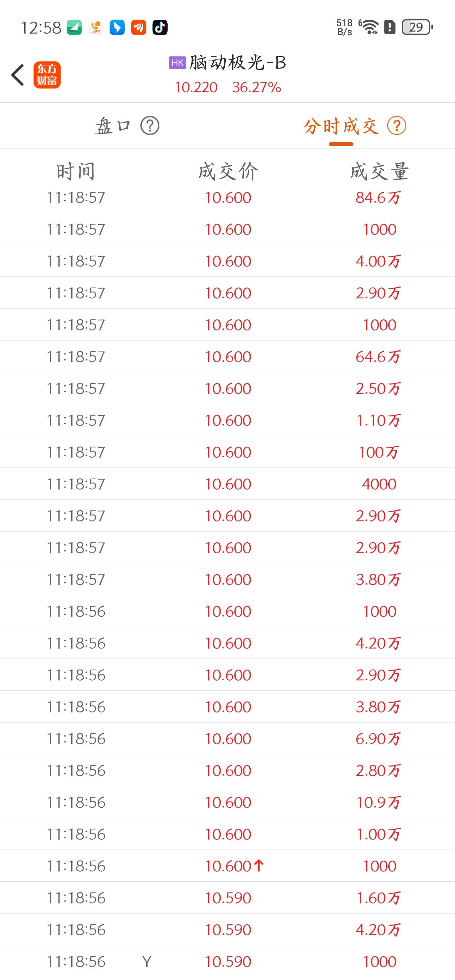Viewport: 455px width, 980px height.
Task: Tap the battery indicator showing 29
Action: 418,27
